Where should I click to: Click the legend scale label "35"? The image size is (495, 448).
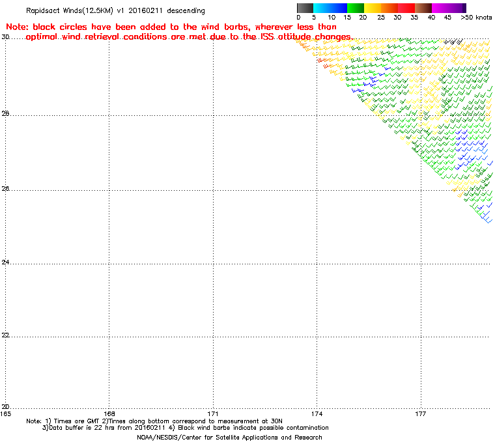click(414, 18)
